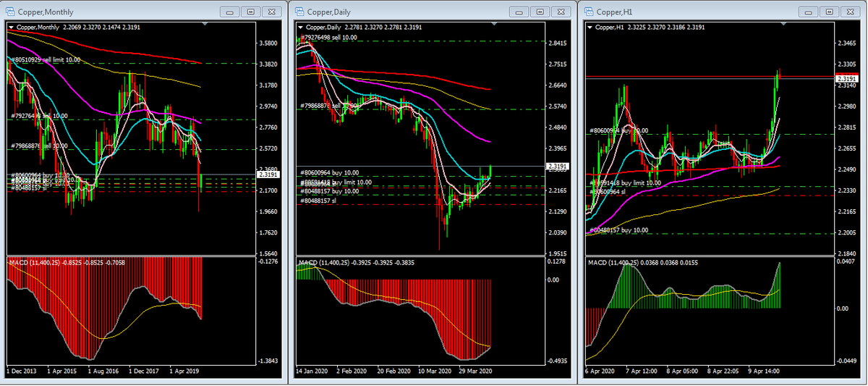The height and width of the screenshot is (386, 868).
Task: Open the dropdown arrow beside Copper,Daily header
Action: pos(300,28)
